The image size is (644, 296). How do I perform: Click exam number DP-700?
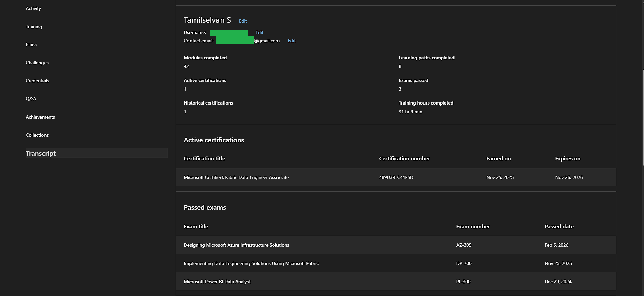point(464,263)
